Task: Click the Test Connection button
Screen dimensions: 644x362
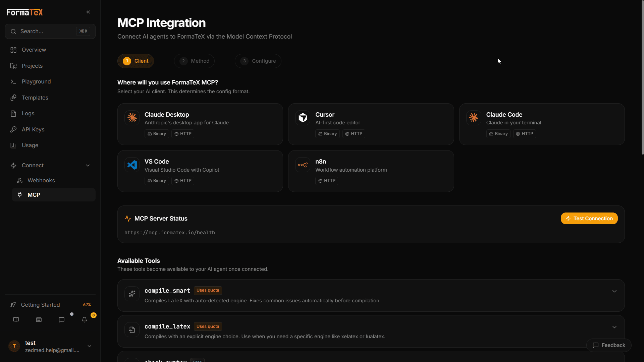Action: click(589, 219)
